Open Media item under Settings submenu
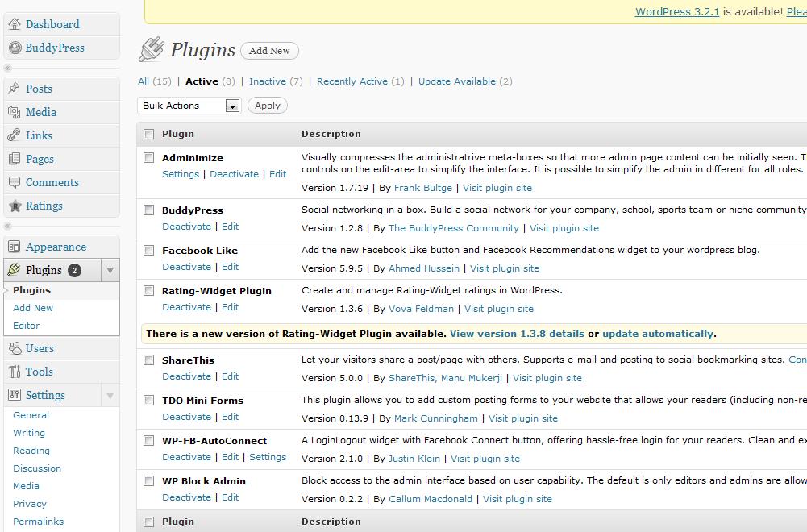This screenshot has width=807, height=532. pos(26,486)
